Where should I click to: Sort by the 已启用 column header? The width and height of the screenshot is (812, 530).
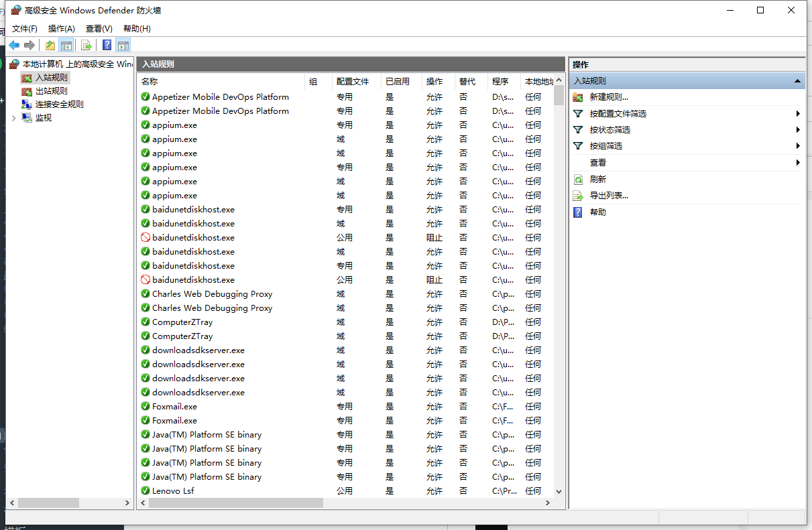(401, 81)
